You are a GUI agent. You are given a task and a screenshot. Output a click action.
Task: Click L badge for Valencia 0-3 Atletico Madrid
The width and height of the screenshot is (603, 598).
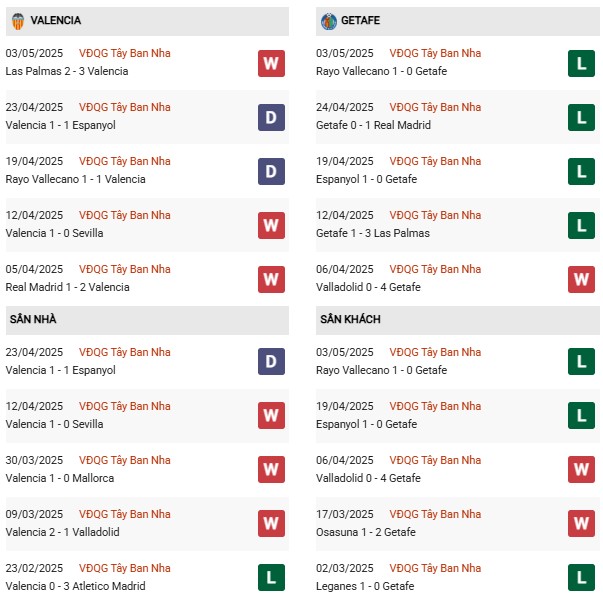point(271,577)
